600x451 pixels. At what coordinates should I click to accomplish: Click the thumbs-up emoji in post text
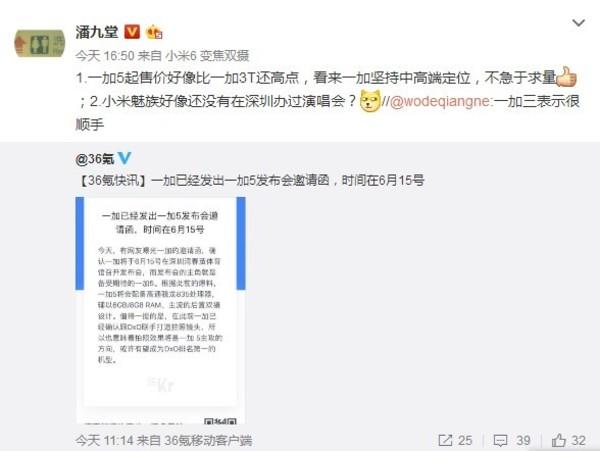pyautogui.click(x=566, y=78)
